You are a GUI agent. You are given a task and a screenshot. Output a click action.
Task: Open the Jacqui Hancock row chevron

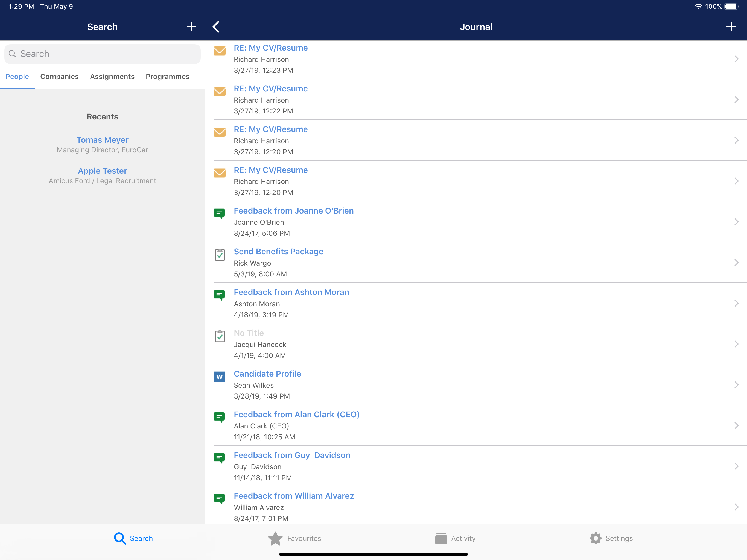click(736, 344)
